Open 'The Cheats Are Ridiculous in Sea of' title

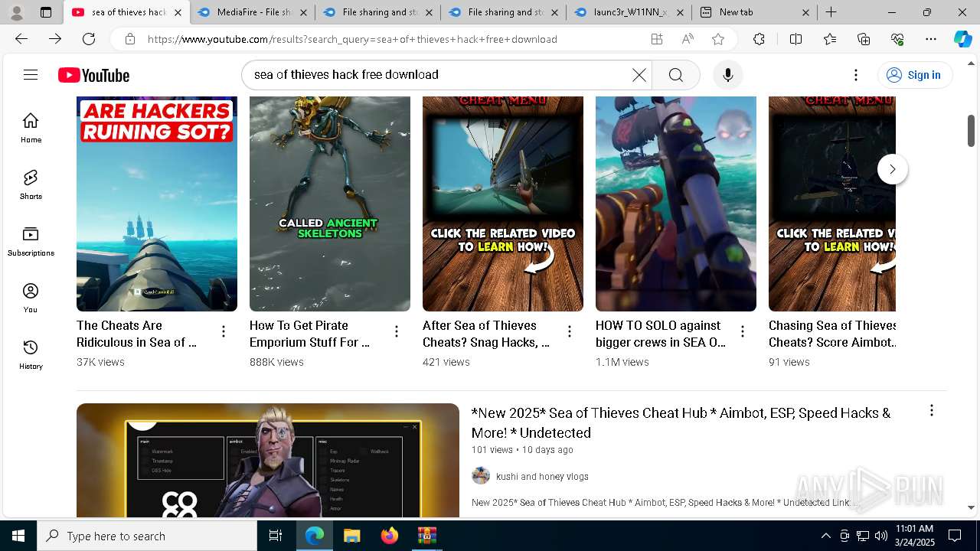point(136,334)
